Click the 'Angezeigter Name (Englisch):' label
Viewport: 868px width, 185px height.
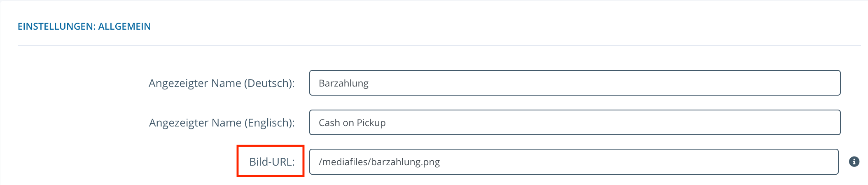click(222, 123)
